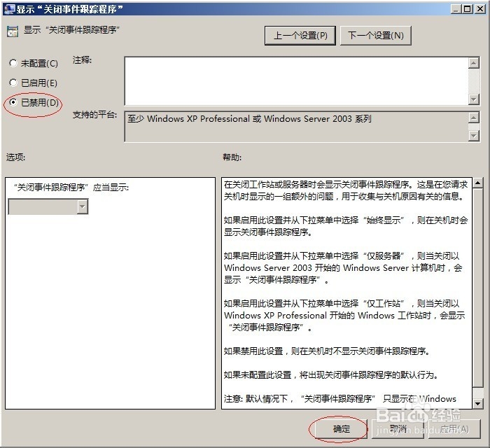
Task: Click the comment box scroll up arrow
Action: pos(474,63)
